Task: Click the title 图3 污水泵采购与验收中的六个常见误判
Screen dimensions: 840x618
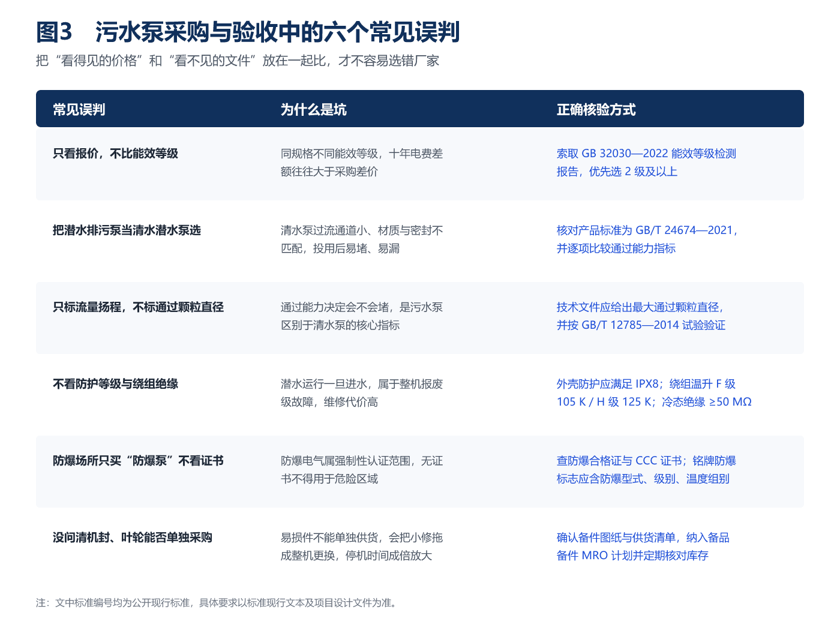Action: 248,32
